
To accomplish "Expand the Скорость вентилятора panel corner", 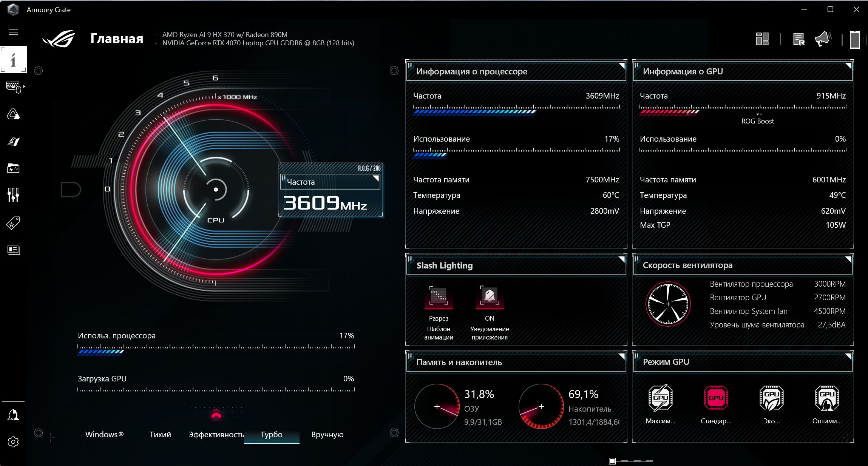I will (x=848, y=259).
